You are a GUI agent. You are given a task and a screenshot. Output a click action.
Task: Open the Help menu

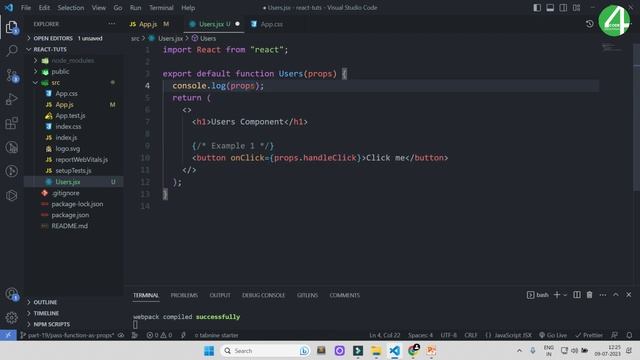click(x=188, y=8)
